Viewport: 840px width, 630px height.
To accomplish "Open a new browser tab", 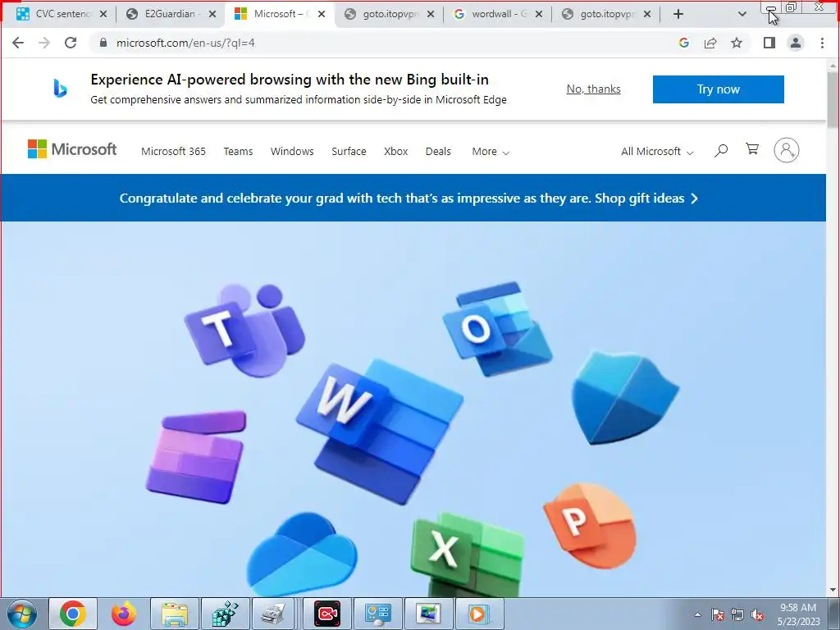I will pyautogui.click(x=678, y=14).
